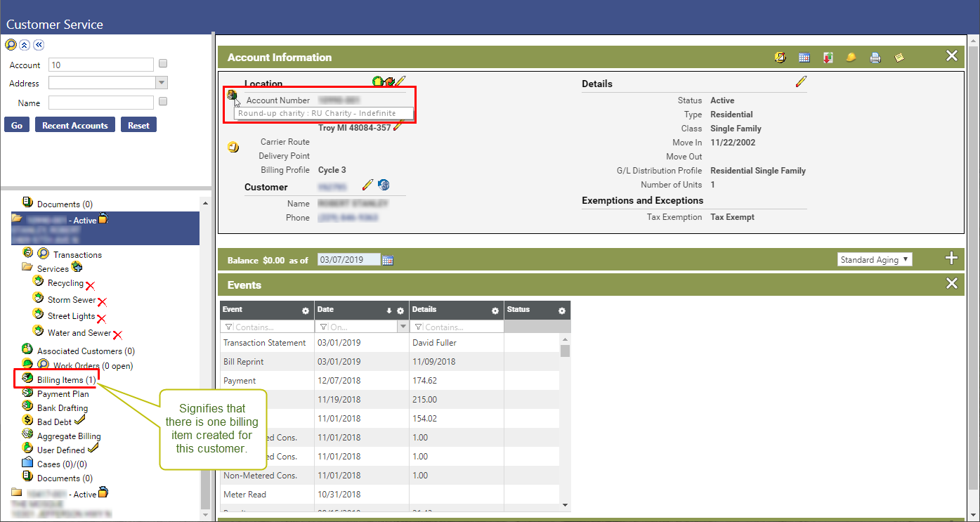Screen dimensions: 980x522
Task: Open Transactions in account tree
Action: point(77,255)
